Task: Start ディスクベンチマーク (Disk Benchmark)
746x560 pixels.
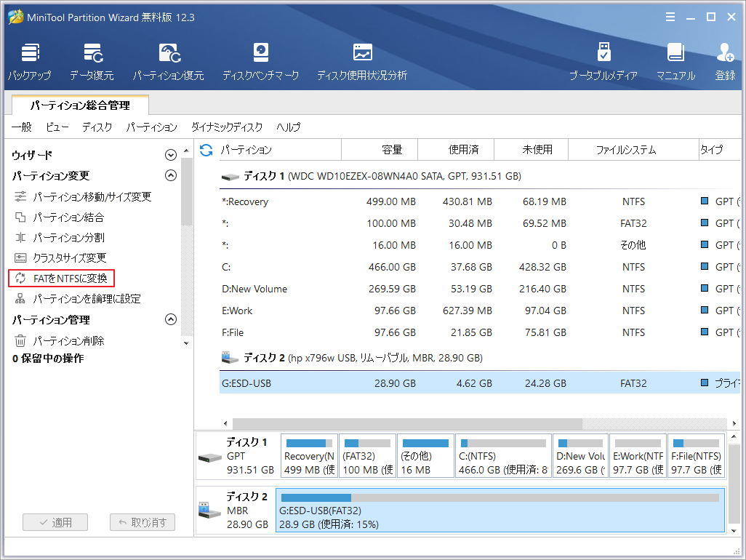Action: pyautogui.click(x=260, y=61)
